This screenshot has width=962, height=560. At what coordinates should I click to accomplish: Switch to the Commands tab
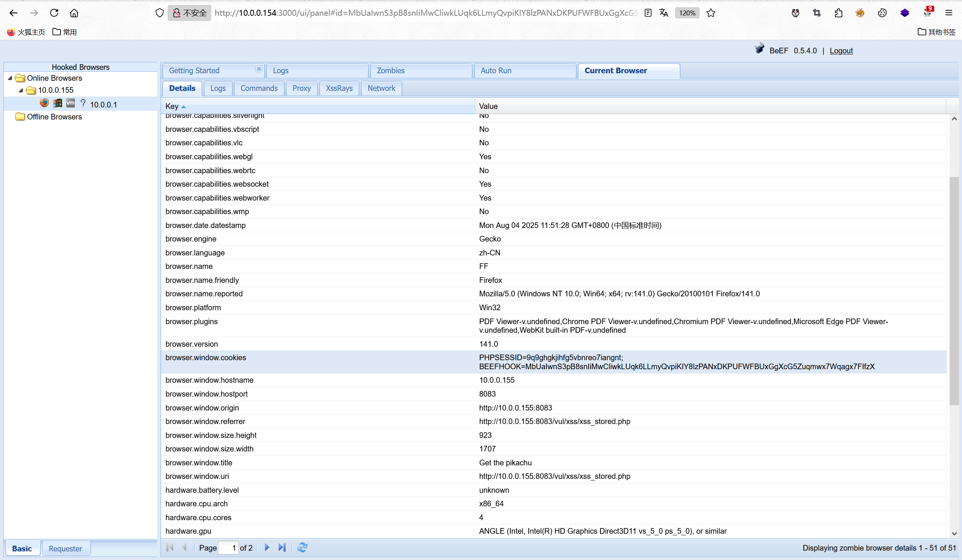point(259,89)
